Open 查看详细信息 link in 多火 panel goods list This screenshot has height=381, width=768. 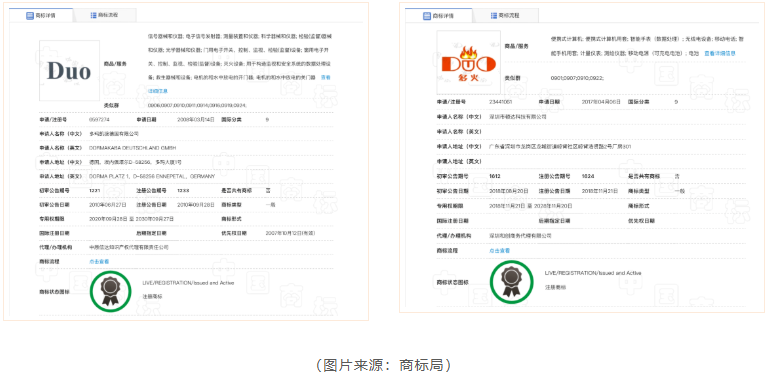[720, 53]
